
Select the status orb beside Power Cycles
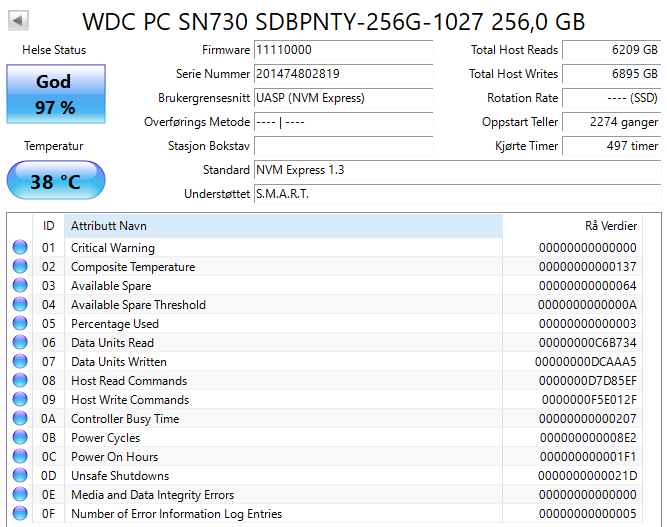click(20, 438)
